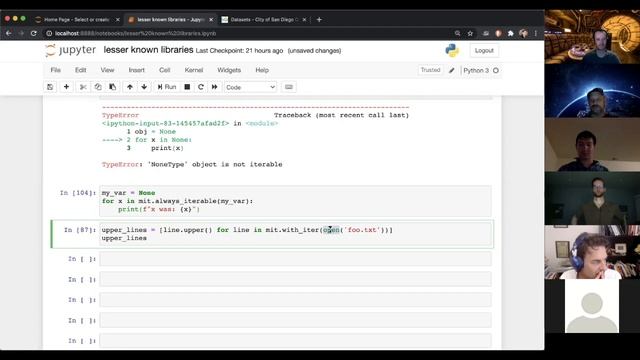The height and width of the screenshot is (360, 640).
Task: Run the selected cell
Action: (167, 87)
